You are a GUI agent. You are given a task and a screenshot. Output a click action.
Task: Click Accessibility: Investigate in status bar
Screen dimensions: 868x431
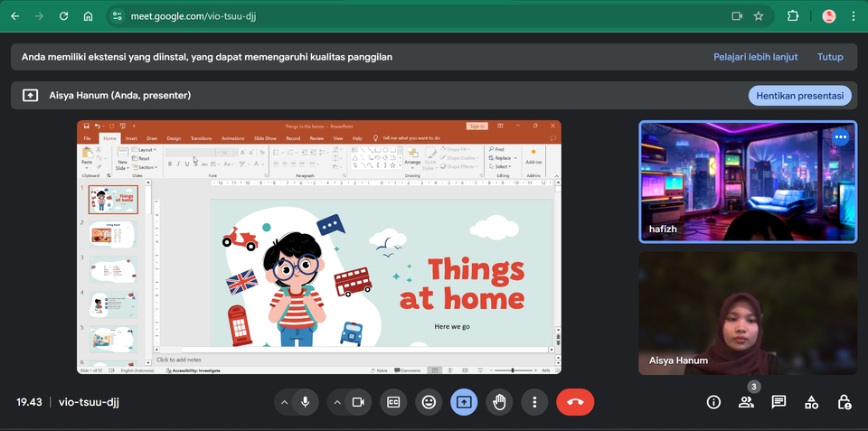click(x=193, y=370)
